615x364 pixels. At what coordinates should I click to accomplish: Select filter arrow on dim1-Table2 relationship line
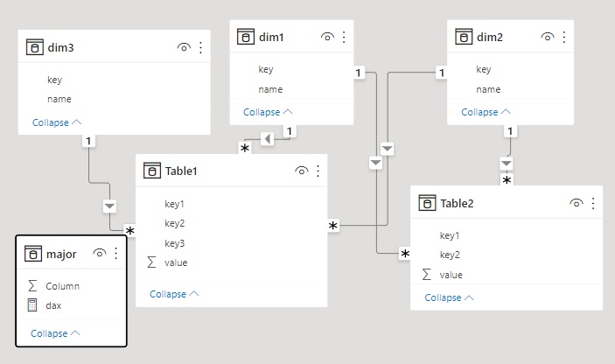[375, 163]
